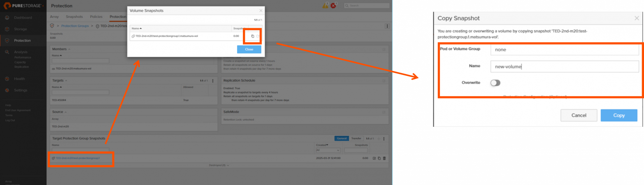Go to Settings in the sidebar
The width and height of the screenshot is (644, 185).
coord(20,90)
